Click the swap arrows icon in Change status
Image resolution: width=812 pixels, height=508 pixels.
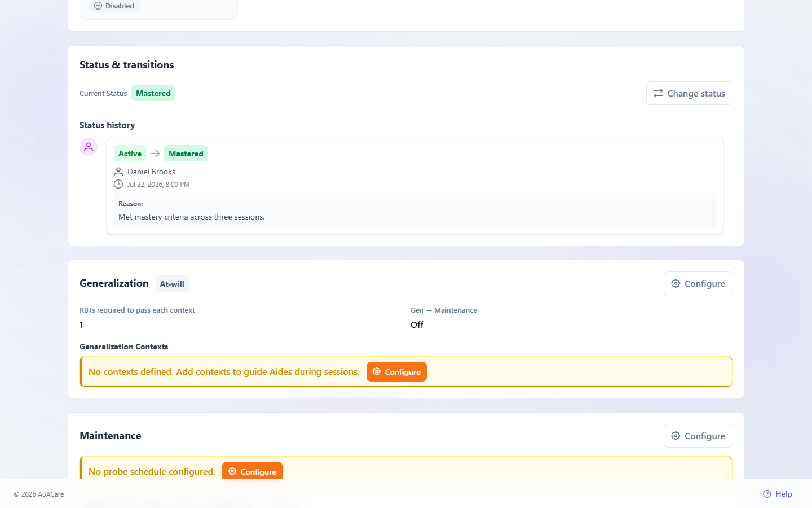(x=658, y=93)
